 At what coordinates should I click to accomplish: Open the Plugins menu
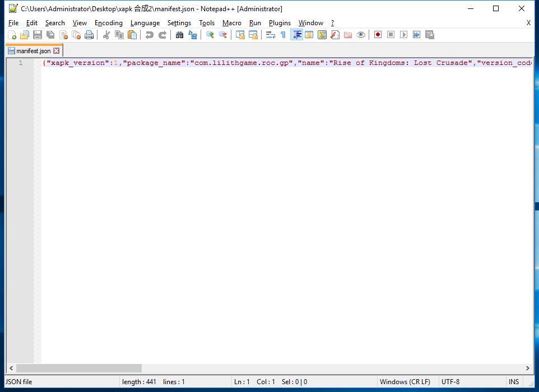pyautogui.click(x=280, y=23)
